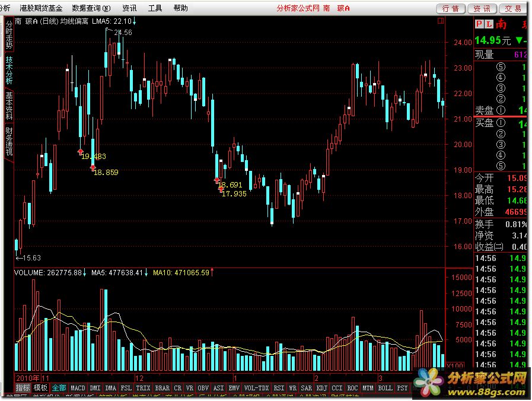Open the 港股期货基金 menu
The width and height of the screenshot is (532, 401).
(41, 8)
